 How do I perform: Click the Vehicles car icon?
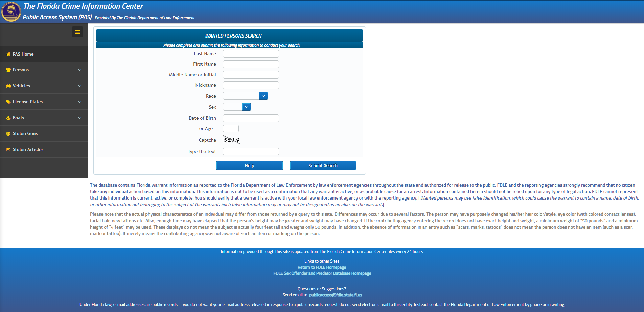click(x=8, y=86)
